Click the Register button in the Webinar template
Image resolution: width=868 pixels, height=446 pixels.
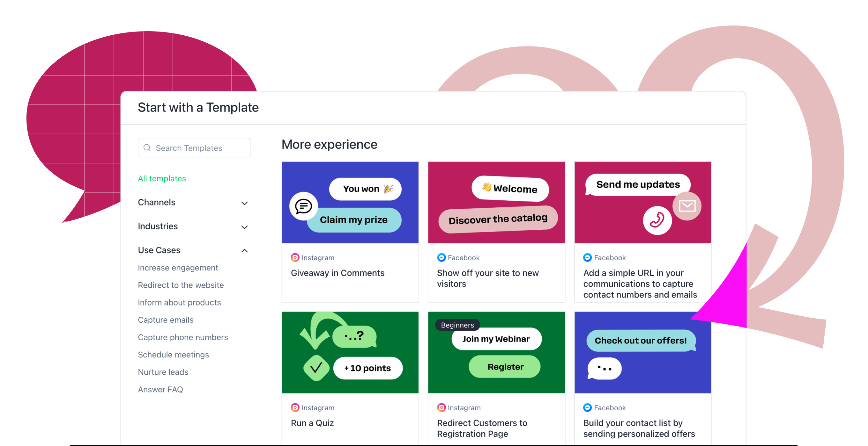[504, 367]
